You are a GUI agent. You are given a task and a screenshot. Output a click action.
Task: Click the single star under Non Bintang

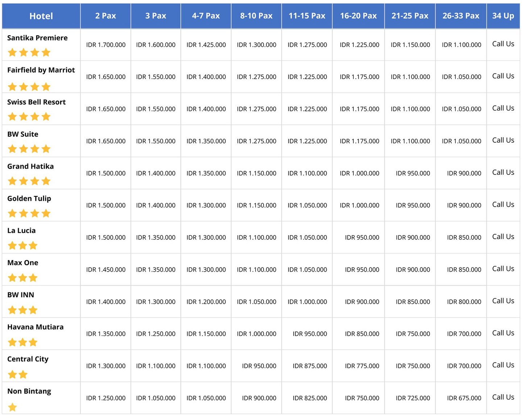[12, 407]
